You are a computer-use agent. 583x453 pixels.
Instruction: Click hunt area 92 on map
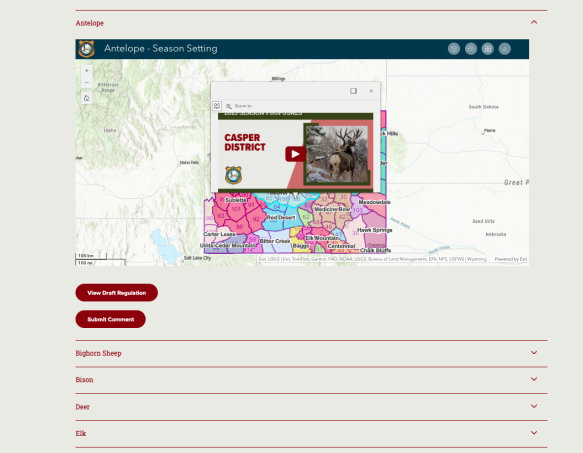click(x=256, y=219)
